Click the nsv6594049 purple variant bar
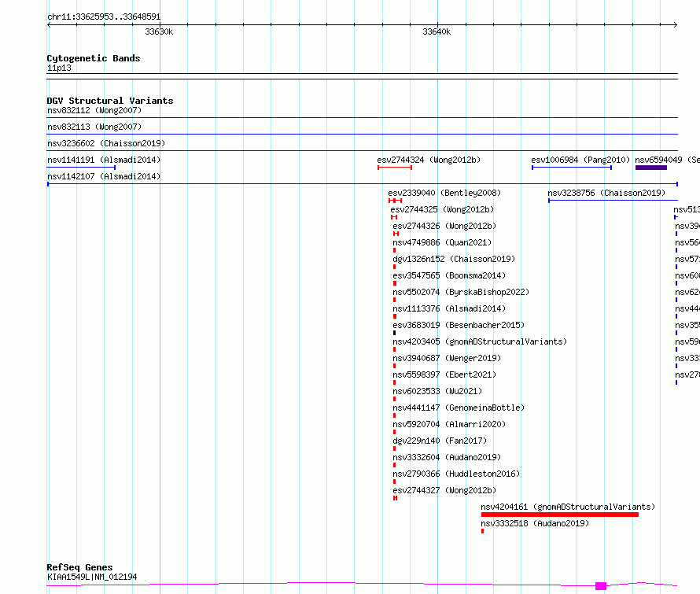 click(x=651, y=168)
